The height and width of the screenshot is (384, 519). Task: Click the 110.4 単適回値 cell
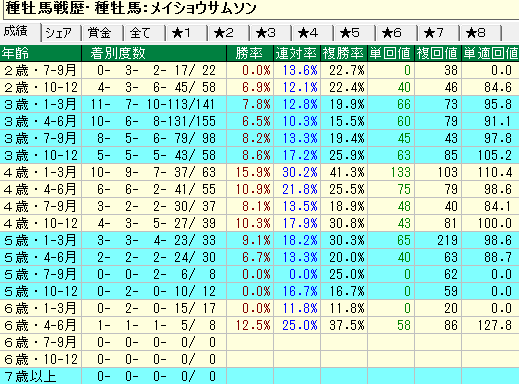[x=490, y=172]
